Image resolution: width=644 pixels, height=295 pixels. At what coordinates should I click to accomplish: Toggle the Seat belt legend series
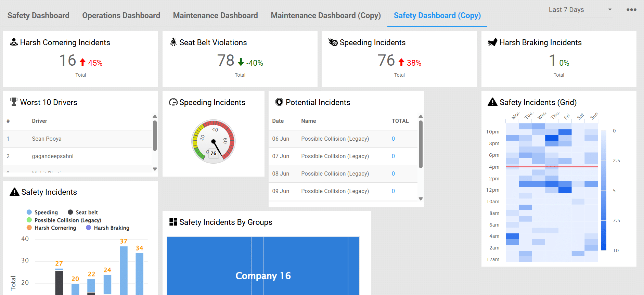point(83,213)
